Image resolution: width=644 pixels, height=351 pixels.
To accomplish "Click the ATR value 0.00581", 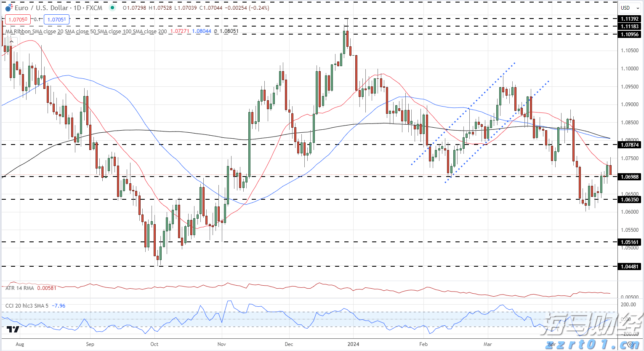I will (x=47, y=288).
